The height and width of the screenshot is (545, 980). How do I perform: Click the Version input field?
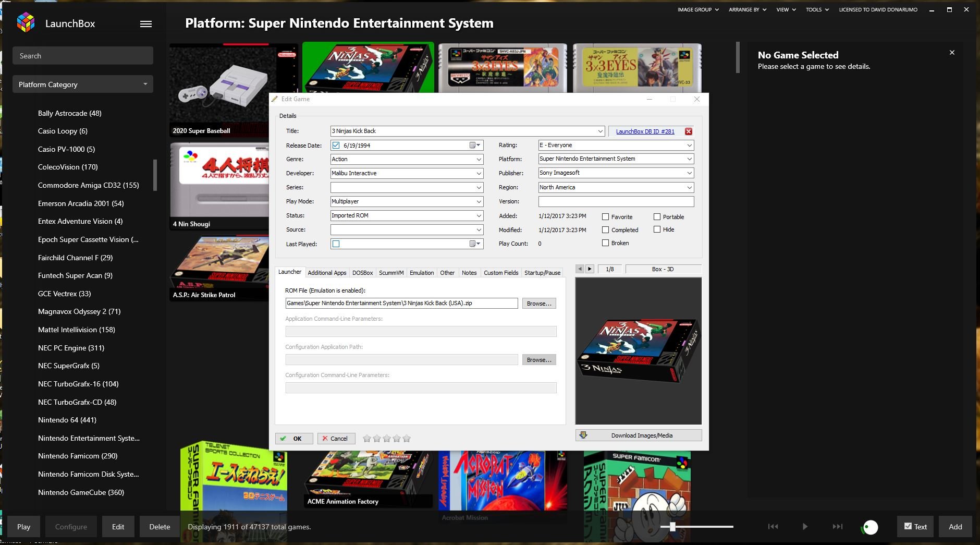616,201
